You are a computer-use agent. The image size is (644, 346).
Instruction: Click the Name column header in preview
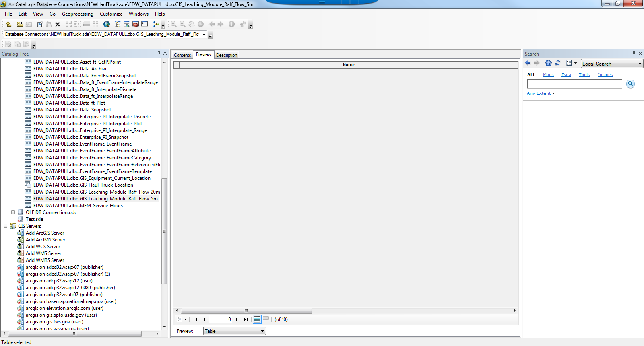coord(349,65)
